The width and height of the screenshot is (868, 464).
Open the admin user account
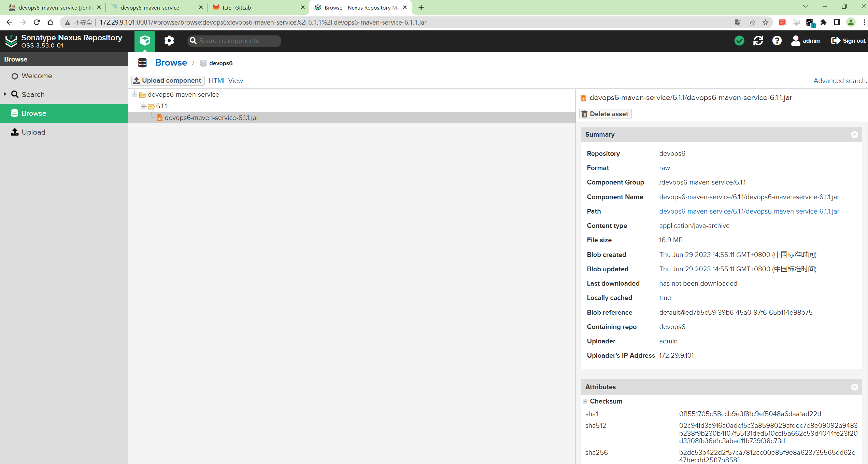(x=805, y=41)
